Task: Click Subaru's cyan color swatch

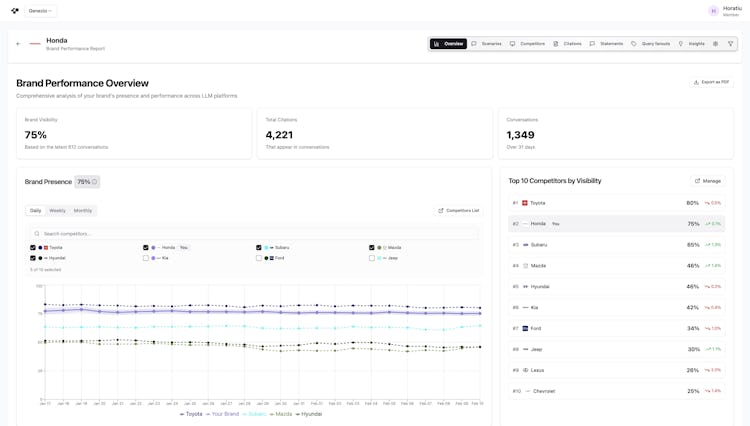Action: tap(266, 248)
